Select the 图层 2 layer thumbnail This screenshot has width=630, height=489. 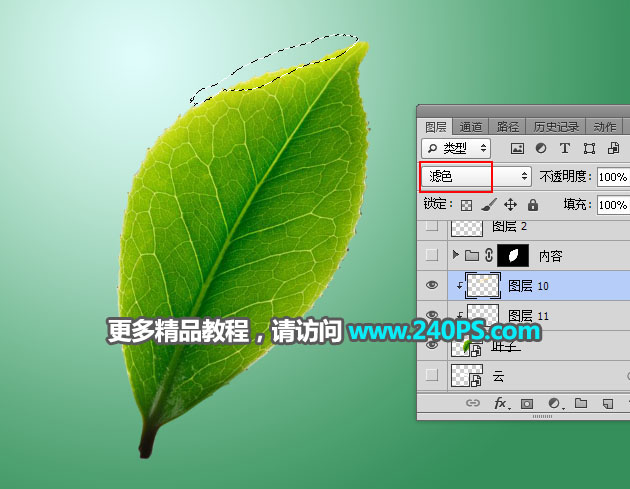(467, 227)
